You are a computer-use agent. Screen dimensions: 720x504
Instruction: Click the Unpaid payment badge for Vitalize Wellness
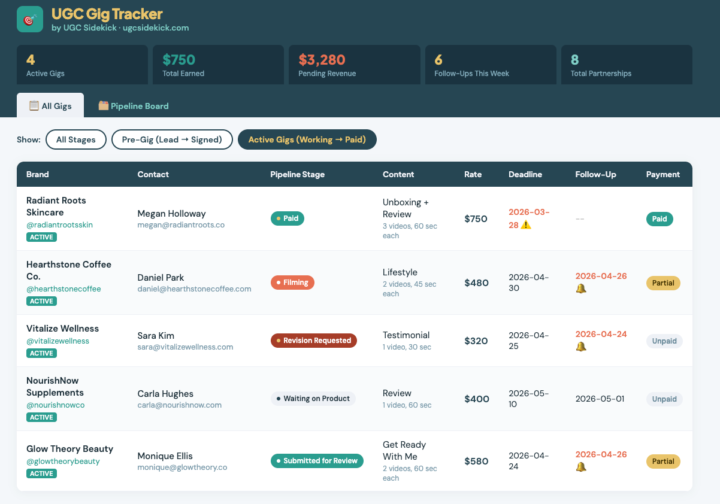664,341
